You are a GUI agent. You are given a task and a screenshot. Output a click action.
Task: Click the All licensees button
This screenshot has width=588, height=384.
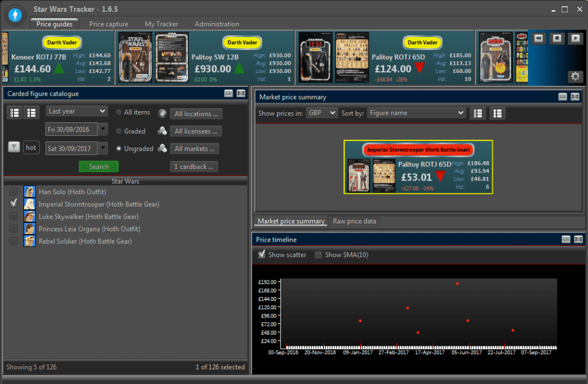tap(196, 131)
